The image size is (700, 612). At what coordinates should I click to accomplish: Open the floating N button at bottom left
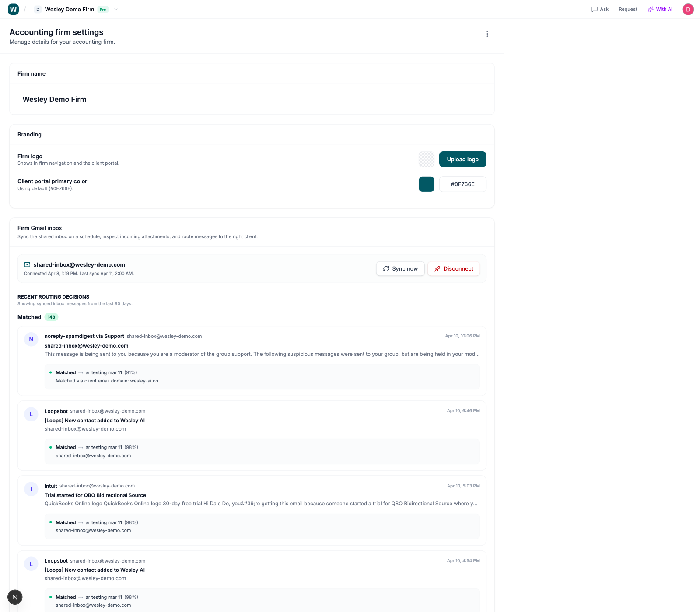(15, 597)
